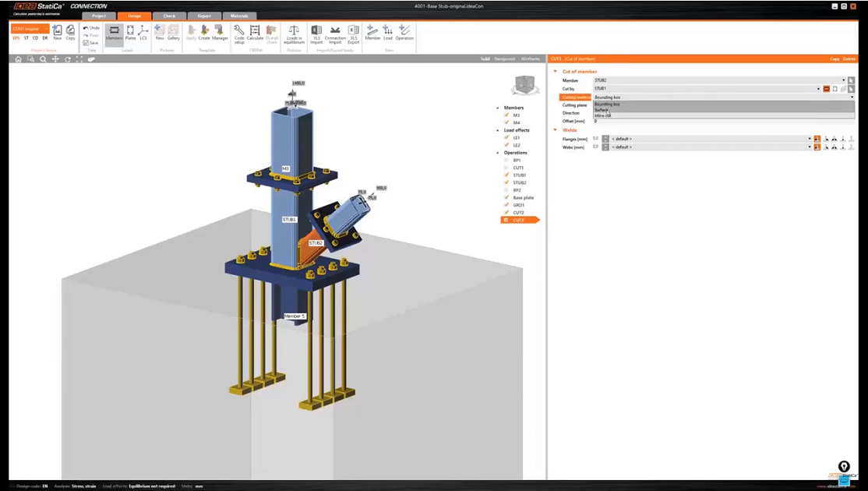Image resolution: width=868 pixels, height=491 pixels.
Task: Switch to the Check tab
Action: coord(169,16)
